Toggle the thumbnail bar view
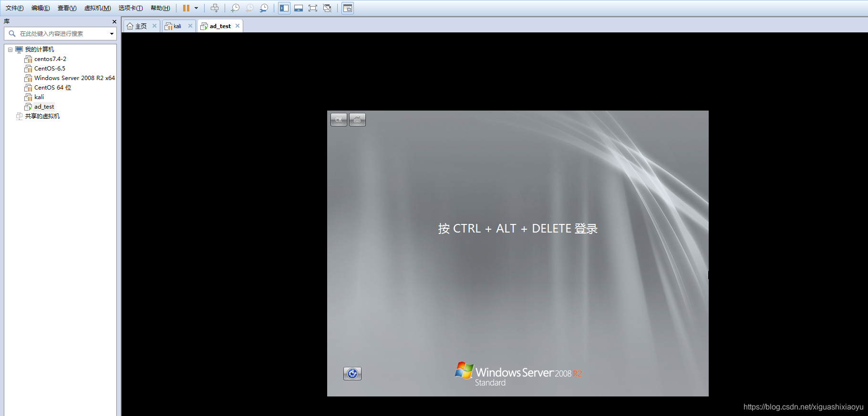The height and width of the screenshot is (416, 868). coord(299,8)
